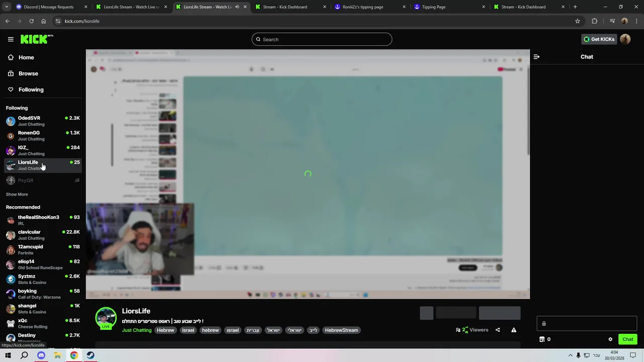Open boyking Warzone stream

[43, 294]
